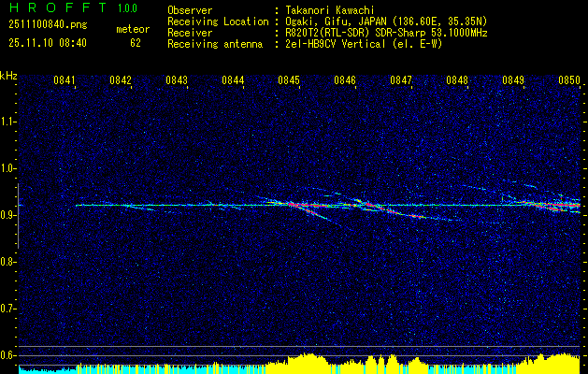
Task: Click the 0848 time marker
Action: click(x=457, y=80)
